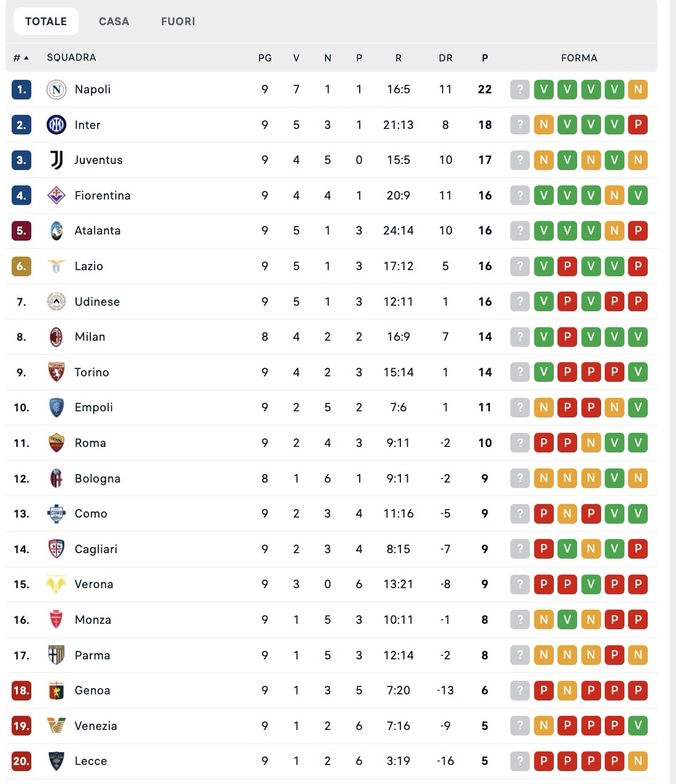Viewport: 676px width, 784px height.
Task: Switch to the FUORI tab
Action: pyautogui.click(x=178, y=21)
